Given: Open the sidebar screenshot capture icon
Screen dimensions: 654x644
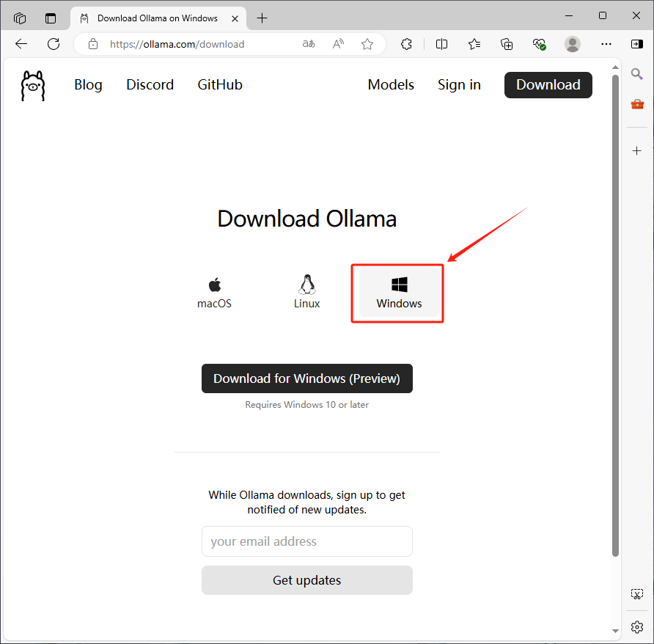Looking at the screenshot, I should (x=637, y=594).
